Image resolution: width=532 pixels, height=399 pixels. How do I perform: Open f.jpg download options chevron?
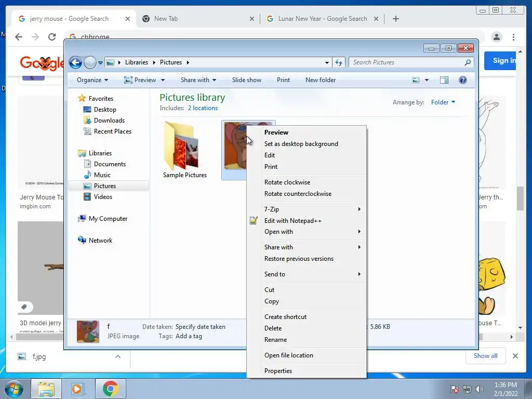(118, 356)
